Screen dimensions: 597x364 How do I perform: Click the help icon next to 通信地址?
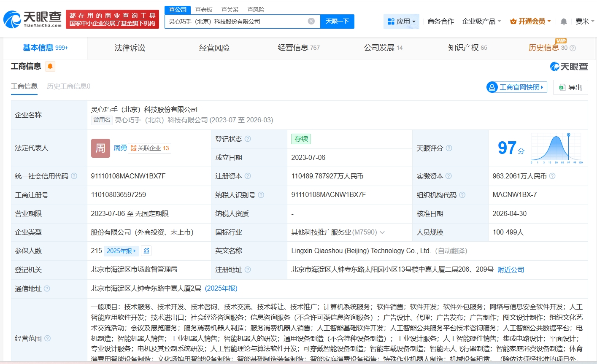(47, 289)
